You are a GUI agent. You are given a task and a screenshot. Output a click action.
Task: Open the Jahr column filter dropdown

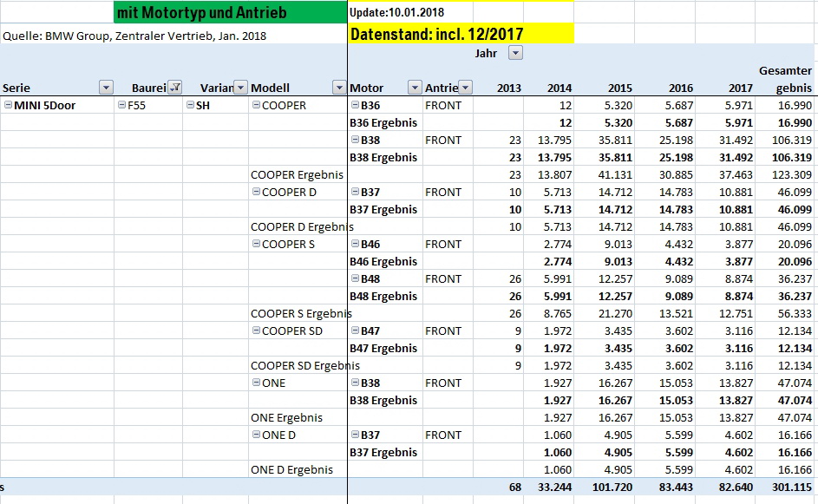pos(515,53)
